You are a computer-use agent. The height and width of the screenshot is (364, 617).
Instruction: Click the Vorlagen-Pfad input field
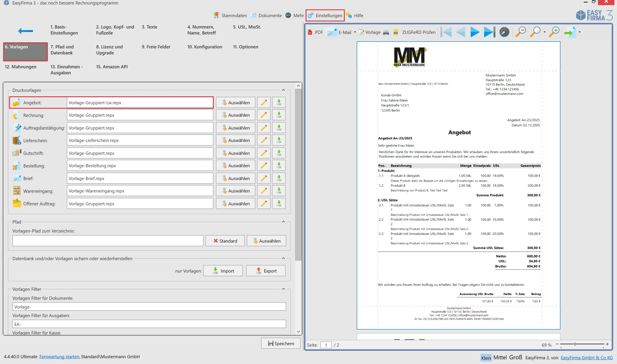pyautogui.click(x=108, y=241)
